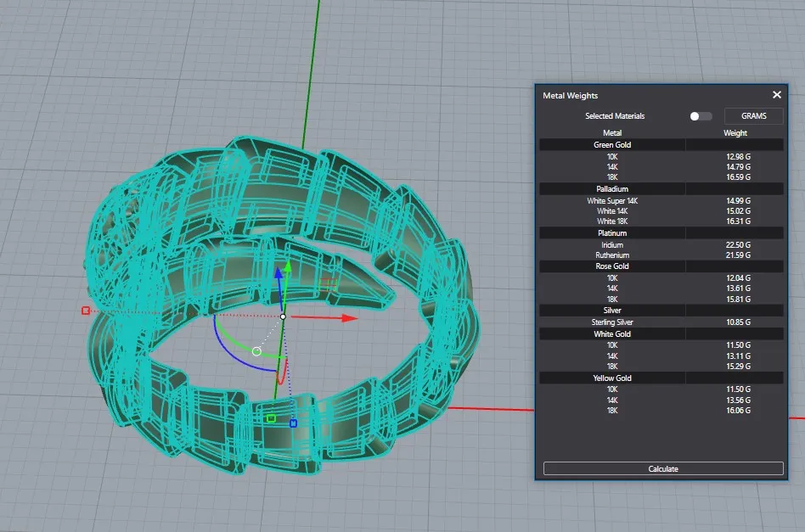Click the red square scale handle
This screenshot has width=805, height=532.
[x=86, y=311]
